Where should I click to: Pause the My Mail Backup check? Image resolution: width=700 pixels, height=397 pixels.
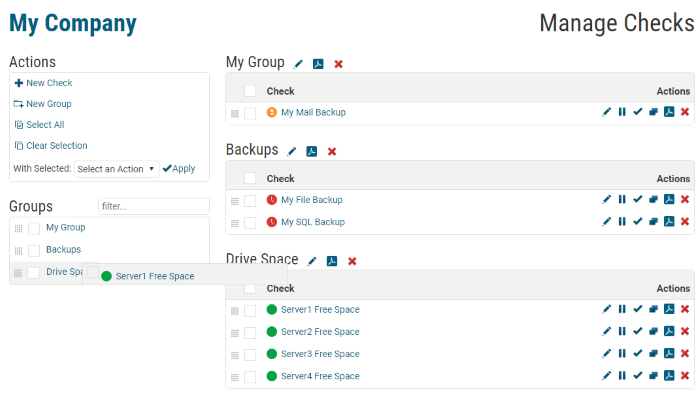[622, 112]
